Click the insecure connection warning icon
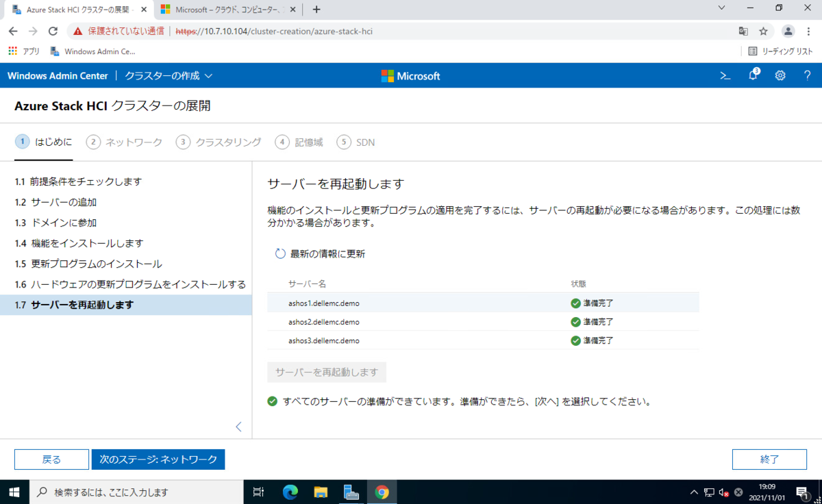The image size is (822, 504). 78,32
